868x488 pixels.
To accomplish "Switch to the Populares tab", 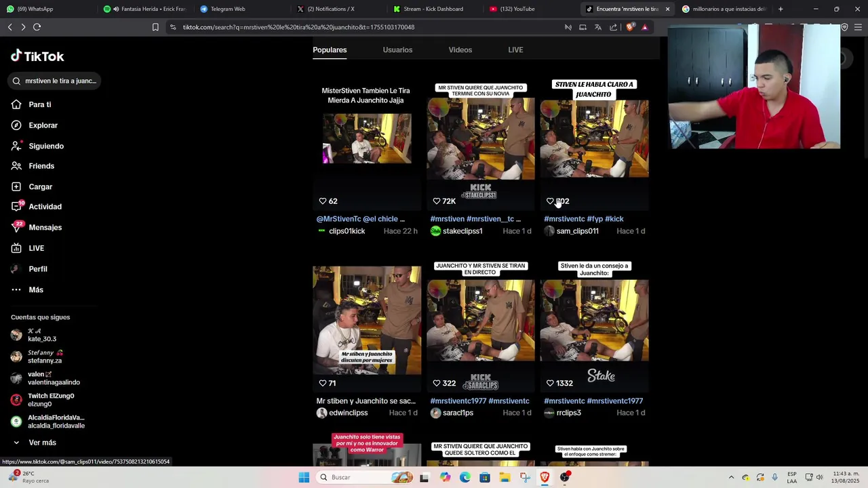I will (x=330, y=49).
